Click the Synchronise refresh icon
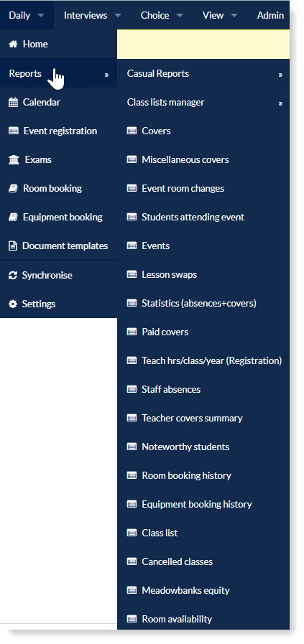The image size is (304, 644). [x=13, y=275]
